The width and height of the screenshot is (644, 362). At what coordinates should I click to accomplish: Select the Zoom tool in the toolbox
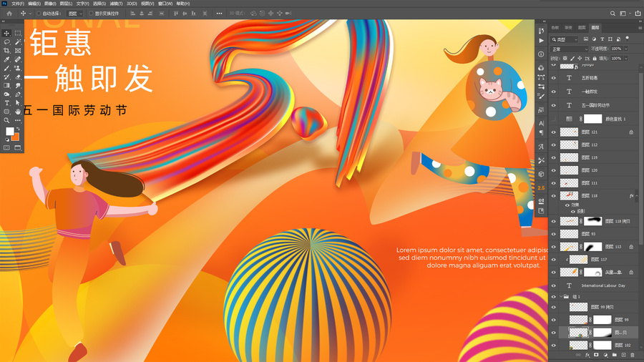pos(6,120)
